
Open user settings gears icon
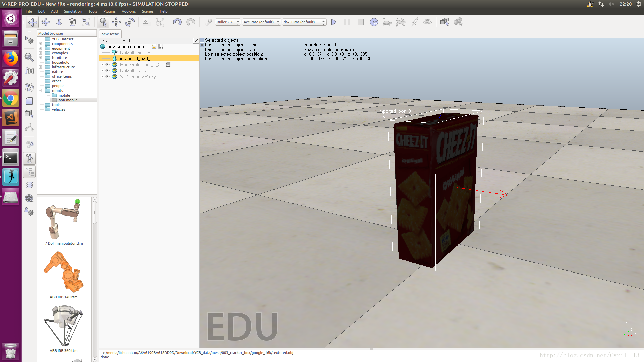[29, 212]
